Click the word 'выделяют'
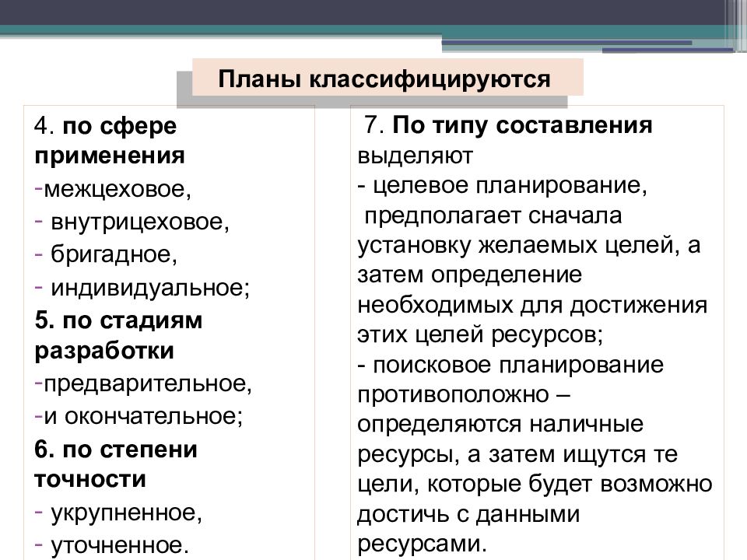Screen dimensions: 747x560 tap(415, 156)
